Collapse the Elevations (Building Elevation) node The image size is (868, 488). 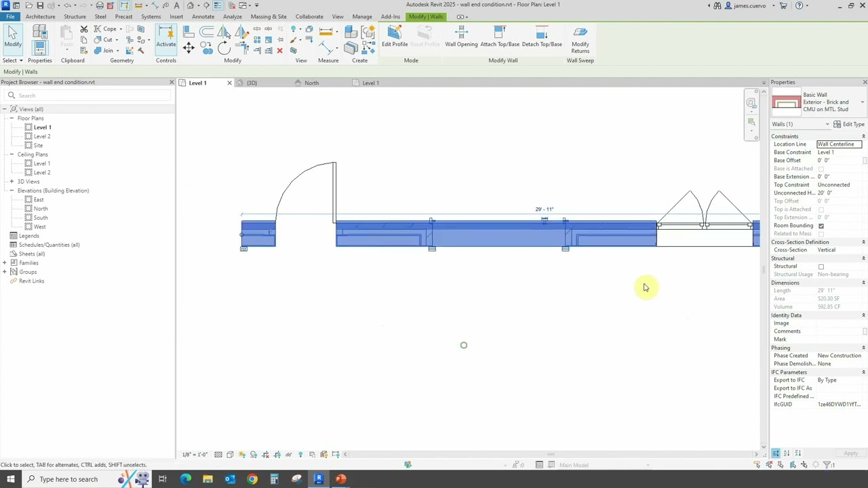click(x=12, y=191)
